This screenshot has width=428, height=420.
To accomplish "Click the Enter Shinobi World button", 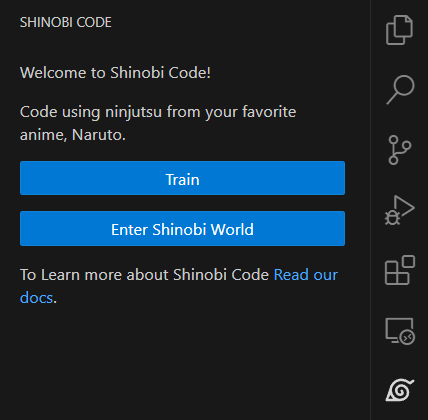I will [182, 229].
